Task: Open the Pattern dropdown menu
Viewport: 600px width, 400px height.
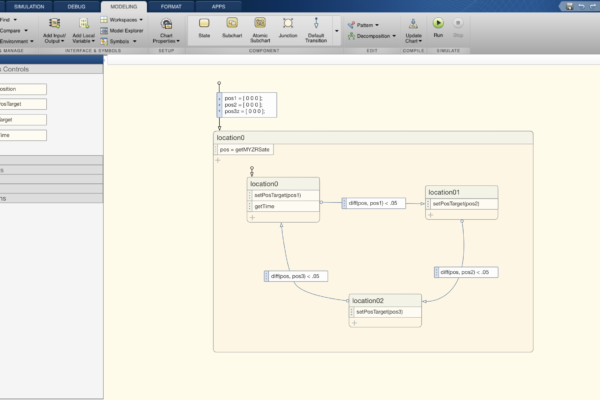Action: 363,24
